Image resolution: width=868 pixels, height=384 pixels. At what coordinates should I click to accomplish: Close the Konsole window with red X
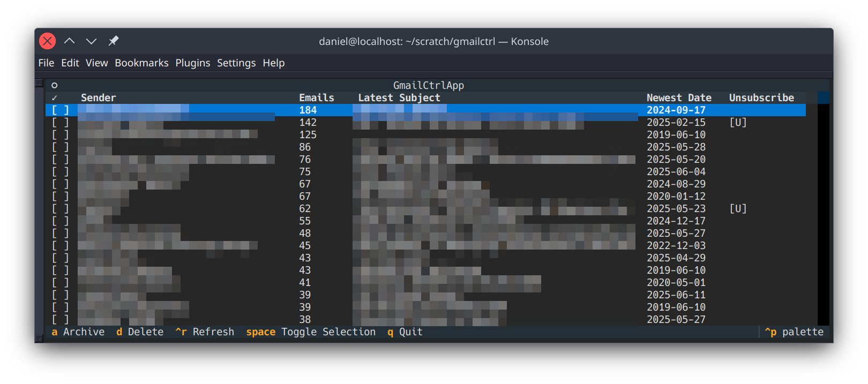pos(47,41)
